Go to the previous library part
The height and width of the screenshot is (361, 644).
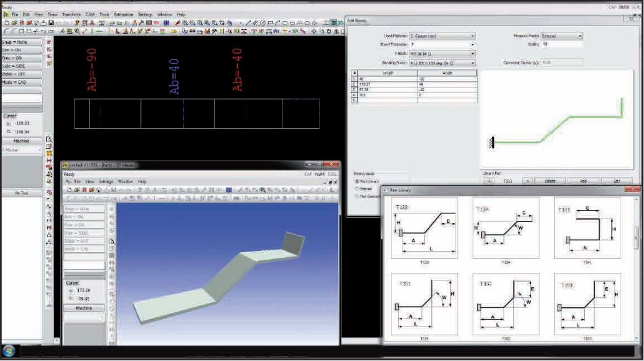[x=488, y=181]
